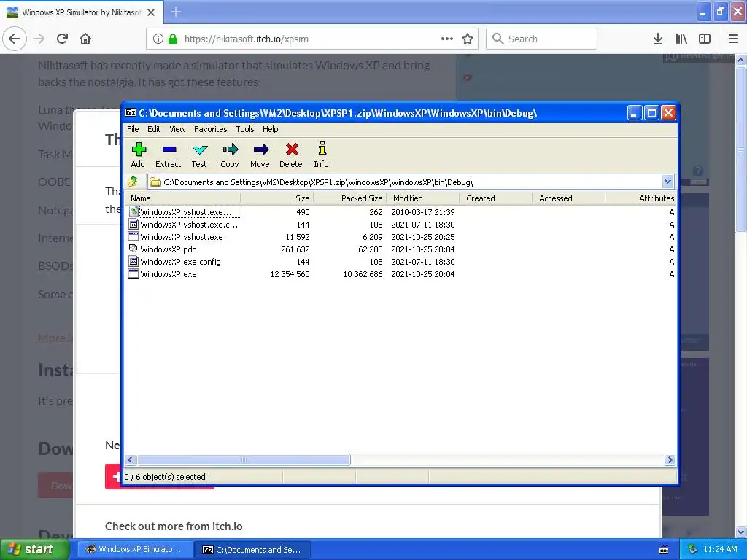Go up one folder level in 7-Zip
Image resolution: width=747 pixels, height=560 pixels.
[x=133, y=182]
